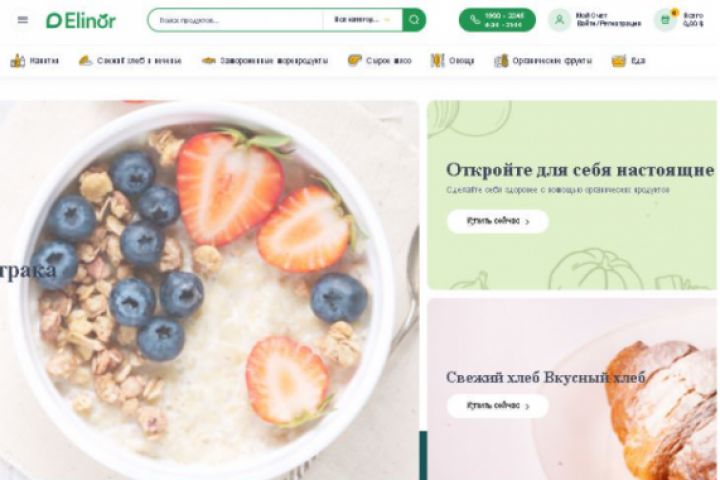Open the user account icon
This screenshot has height=480, width=720.
(559, 20)
